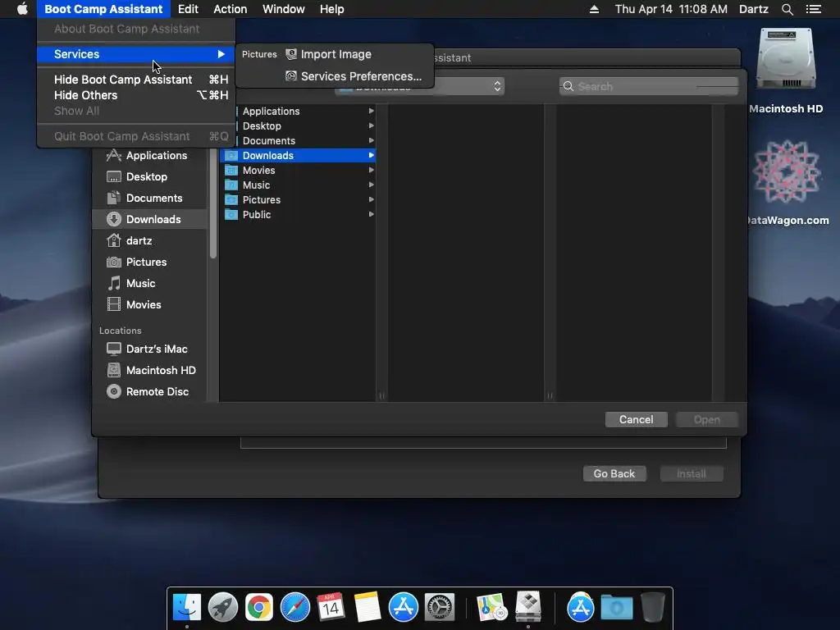The height and width of the screenshot is (630, 840).
Task: Open the Trash in Dock
Action: pos(652,608)
